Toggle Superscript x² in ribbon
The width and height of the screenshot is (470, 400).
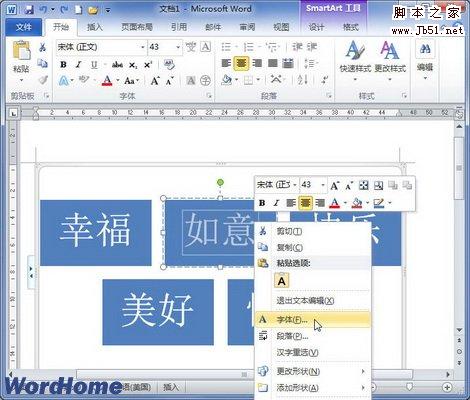148,65
